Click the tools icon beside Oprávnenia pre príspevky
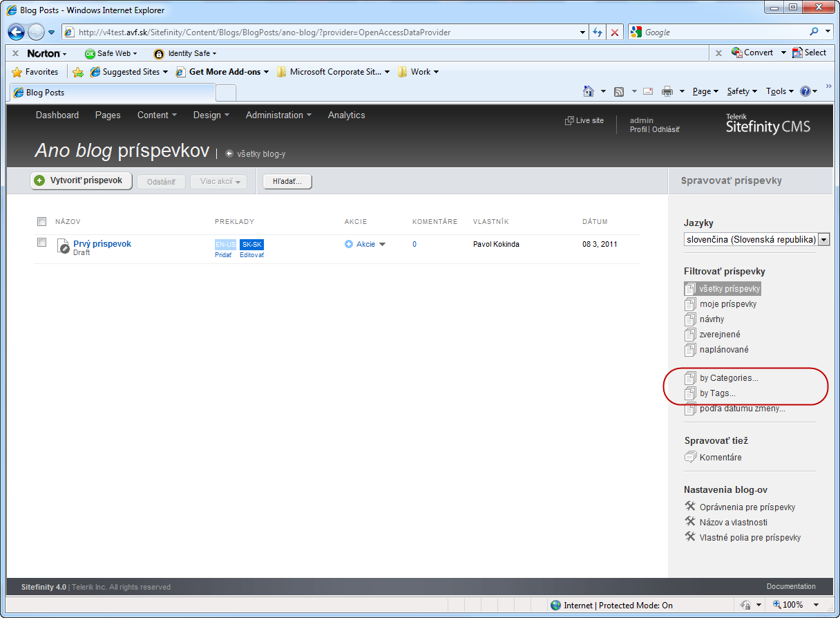 689,506
